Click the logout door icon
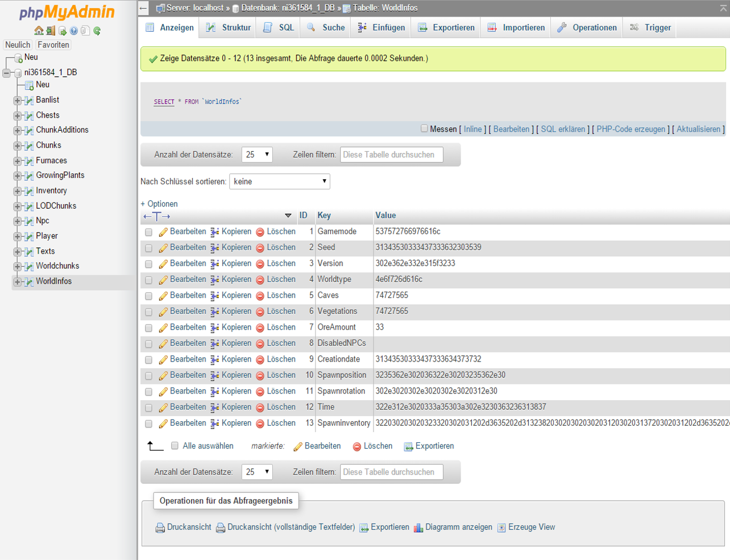Viewport: 730px width, 560px height. [x=51, y=31]
